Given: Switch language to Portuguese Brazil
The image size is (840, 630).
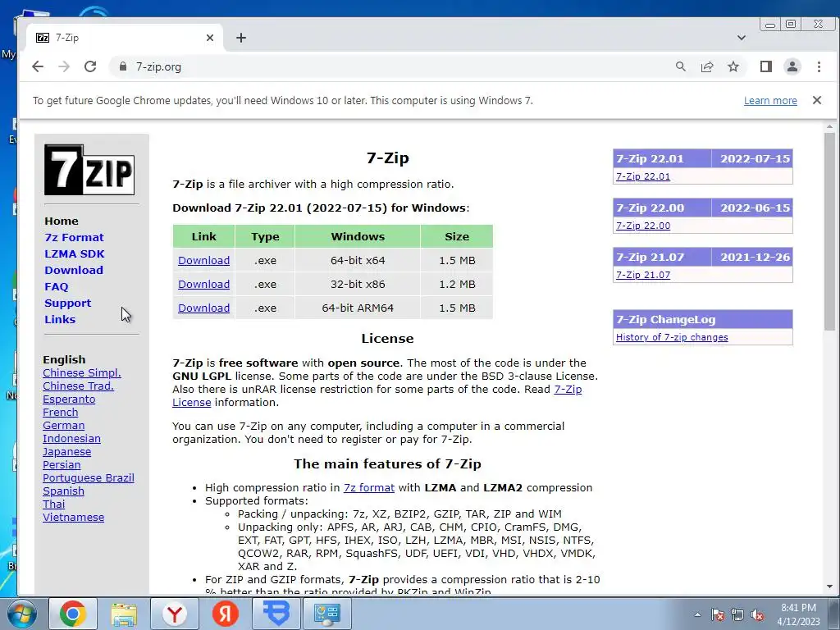Looking at the screenshot, I should 89,478.
